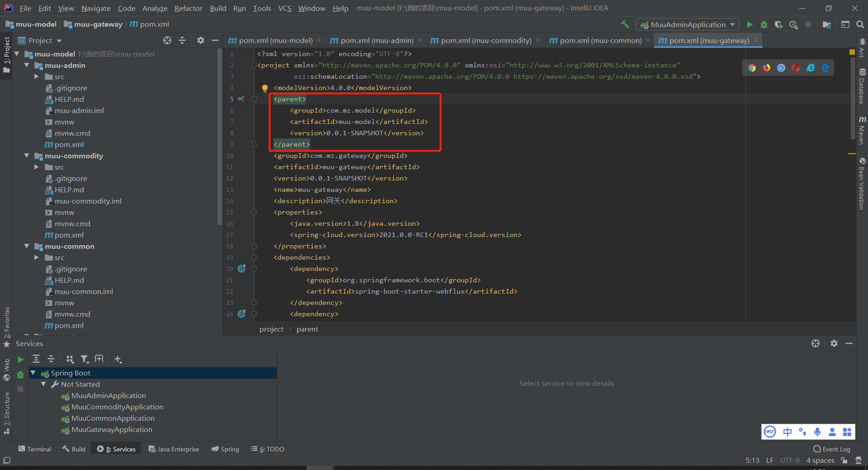Select muu-commodity.iml in the Project tree
The width and height of the screenshot is (868, 470).
pos(88,201)
